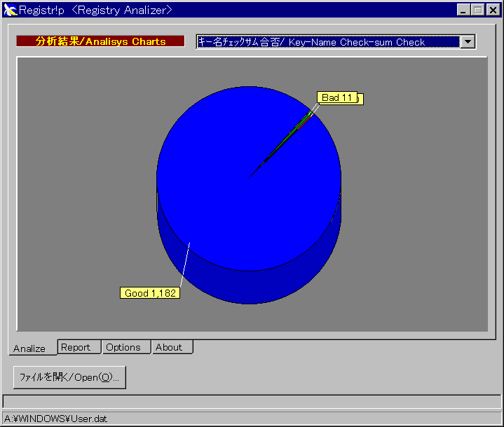Switch to the Analize tab
This screenshot has width=504, height=427.
[29, 348]
